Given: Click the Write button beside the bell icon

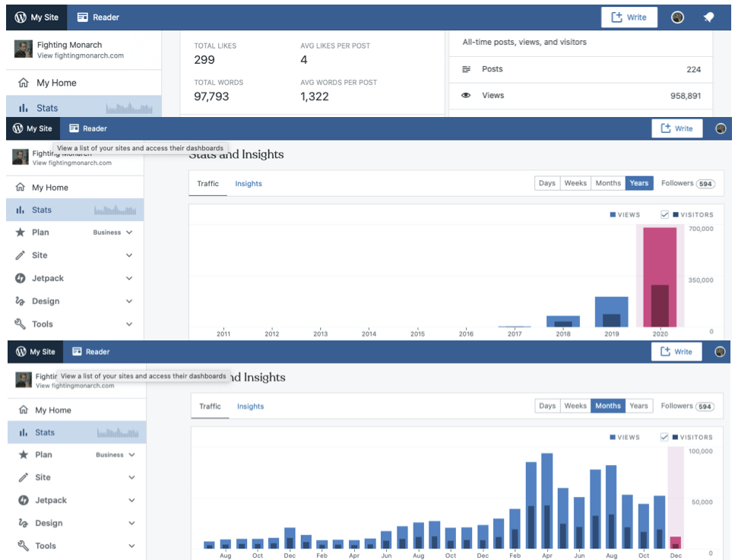Looking at the screenshot, I should pos(629,17).
